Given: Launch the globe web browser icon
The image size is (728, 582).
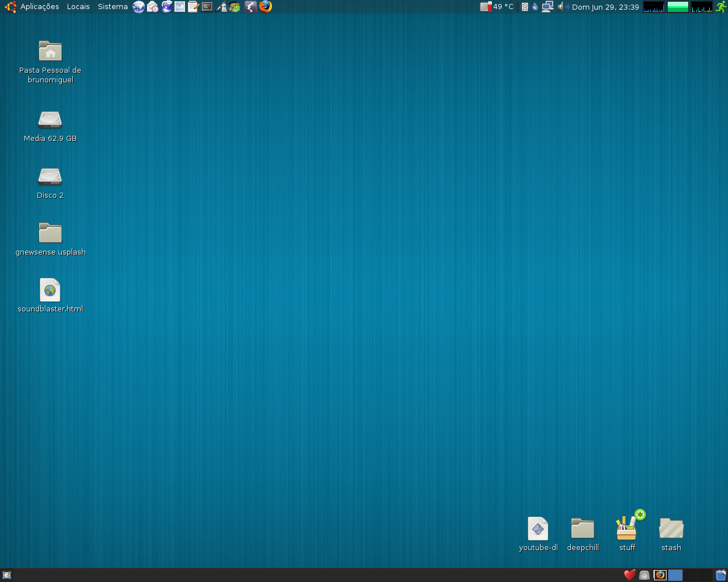Looking at the screenshot, I should [x=139, y=7].
